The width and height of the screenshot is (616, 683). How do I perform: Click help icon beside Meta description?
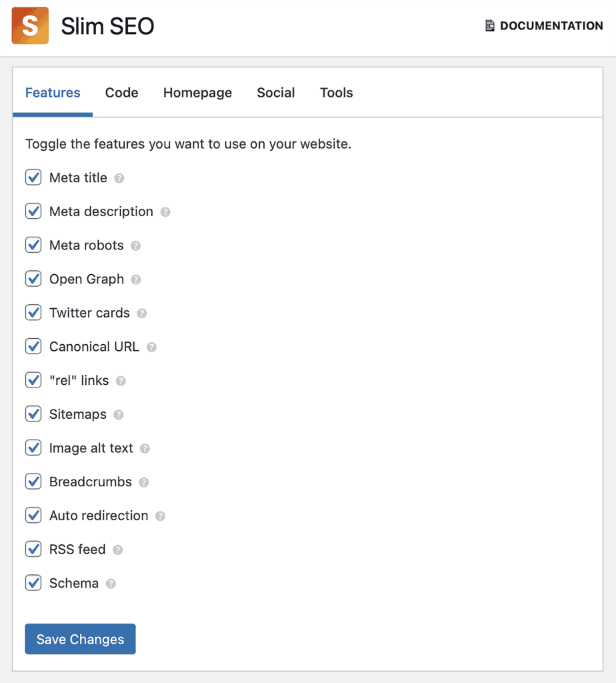point(165,212)
